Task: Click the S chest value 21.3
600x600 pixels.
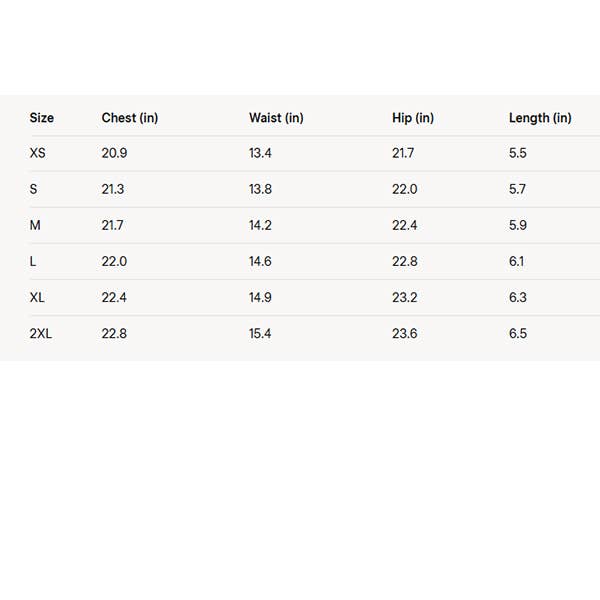Action: (x=113, y=189)
